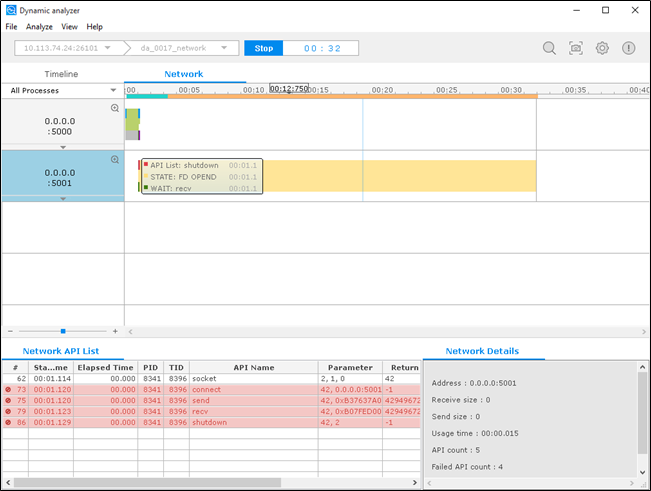
Task: Zoom into the 0.0.0.0:5000 chart row
Action: pos(115,108)
